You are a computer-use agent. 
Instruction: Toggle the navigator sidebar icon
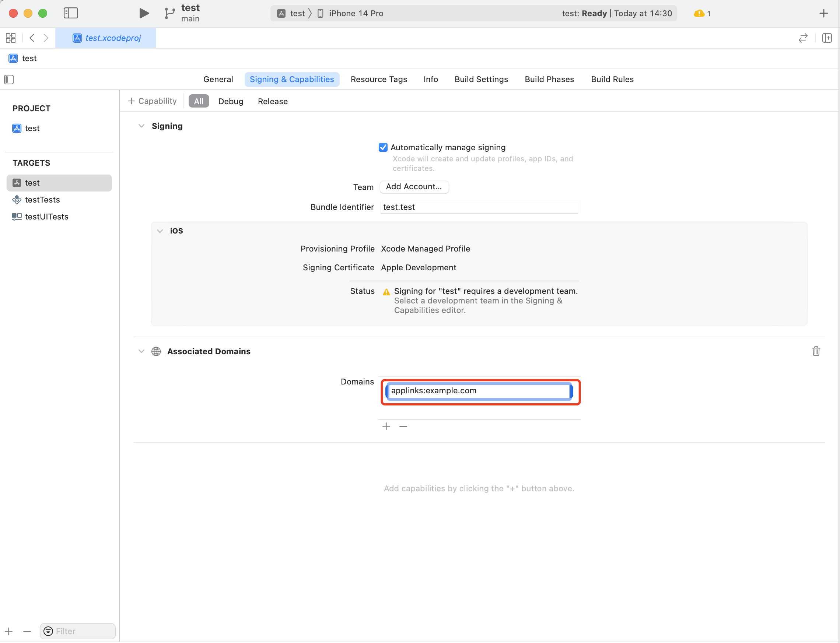click(71, 13)
